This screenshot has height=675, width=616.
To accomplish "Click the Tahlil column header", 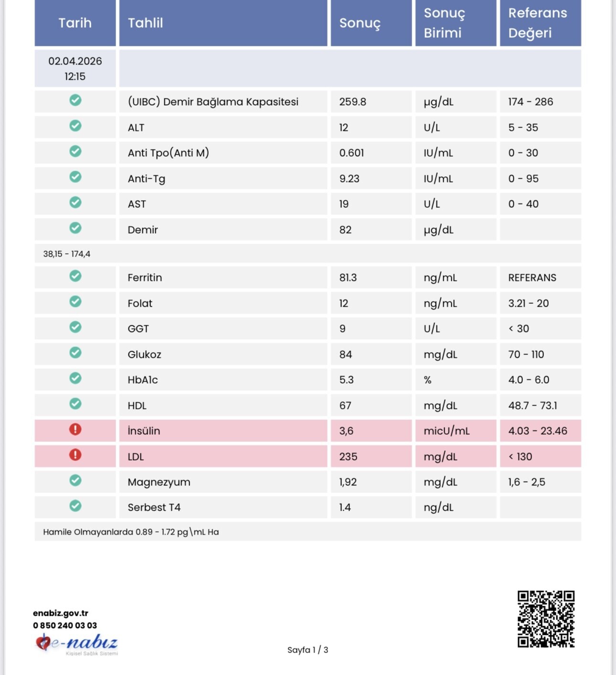I will 145,23.
